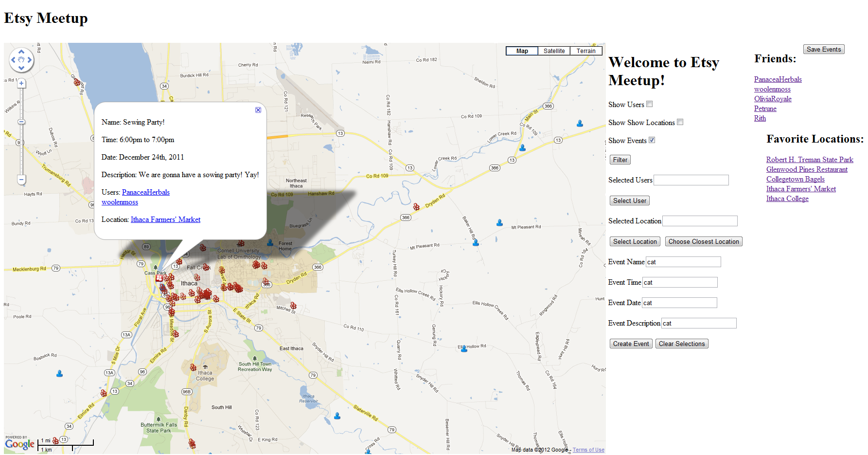
Task: Switch map to Satellite view
Action: click(554, 51)
